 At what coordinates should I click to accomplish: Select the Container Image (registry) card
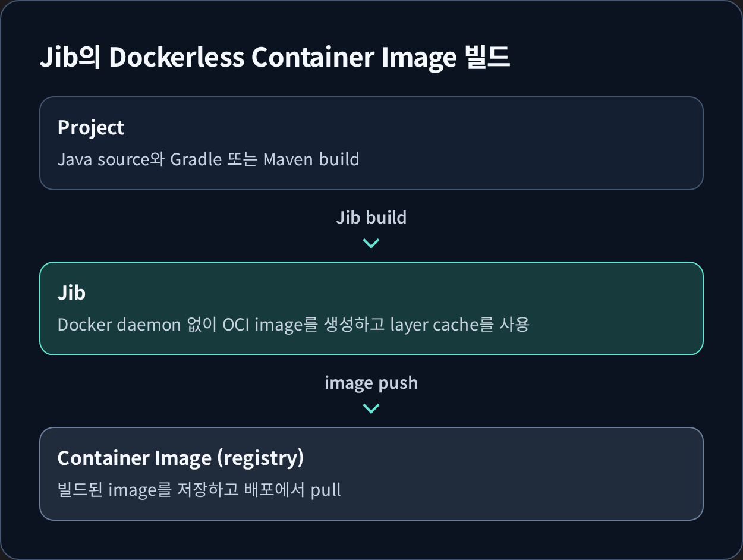pos(371,474)
